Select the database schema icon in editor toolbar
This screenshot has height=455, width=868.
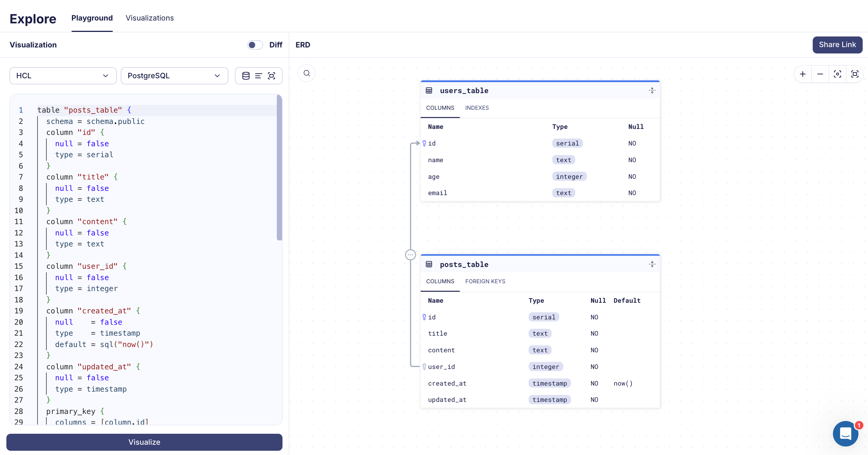(246, 75)
